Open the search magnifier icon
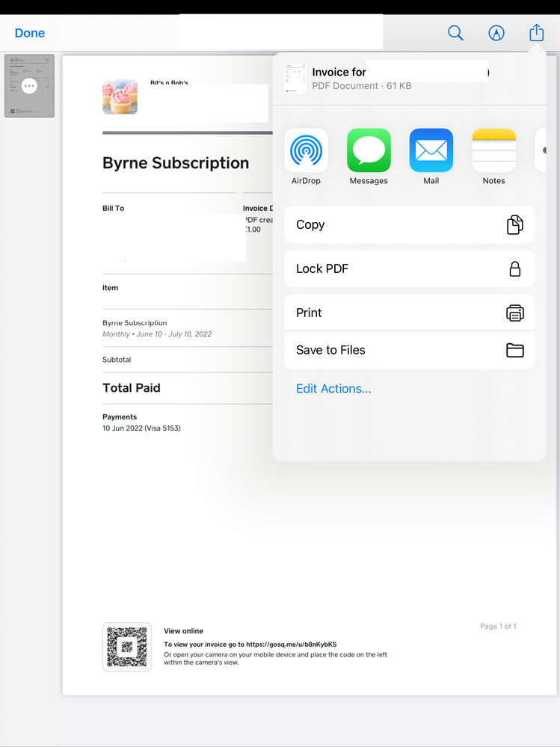The image size is (560, 747). [455, 33]
